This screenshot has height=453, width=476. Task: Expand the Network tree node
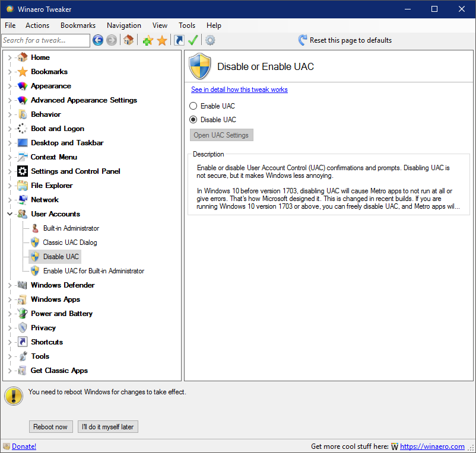pos(9,200)
